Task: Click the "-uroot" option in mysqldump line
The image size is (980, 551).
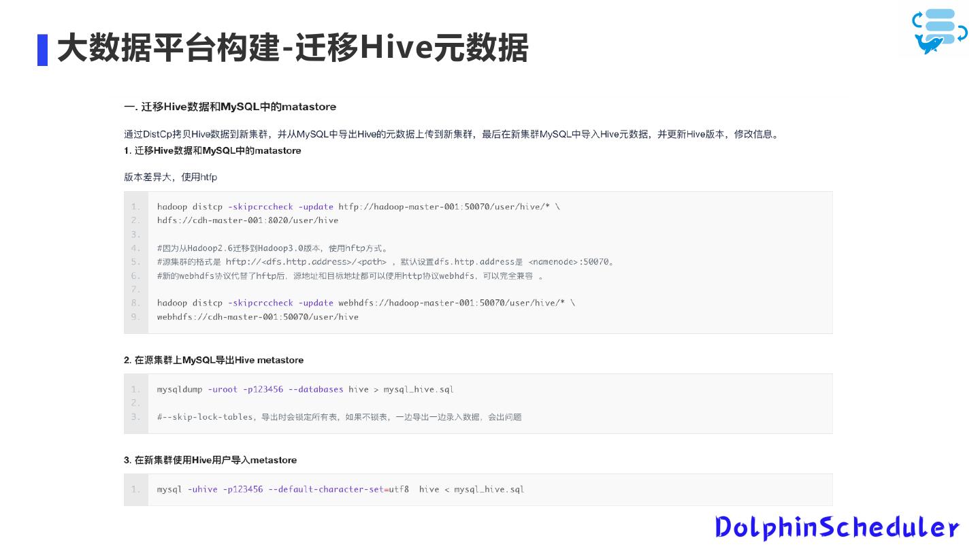Action: click(x=223, y=389)
